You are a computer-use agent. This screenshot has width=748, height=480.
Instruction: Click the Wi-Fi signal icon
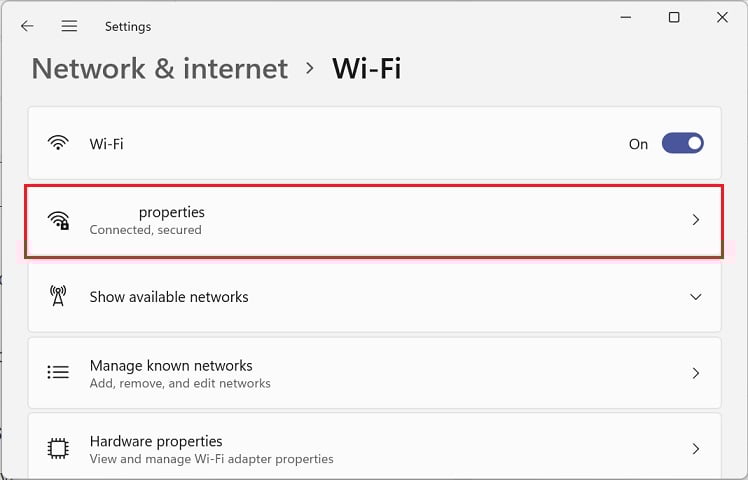point(58,143)
